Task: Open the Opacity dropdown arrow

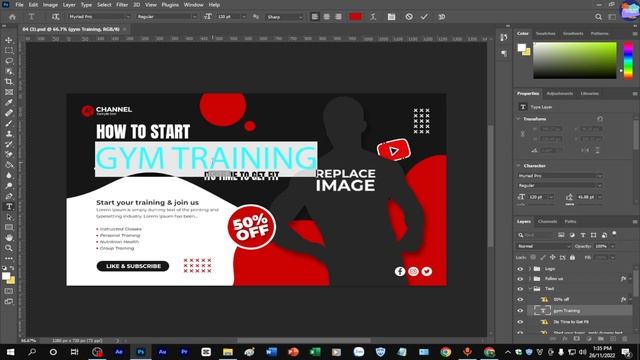Action: [x=612, y=246]
